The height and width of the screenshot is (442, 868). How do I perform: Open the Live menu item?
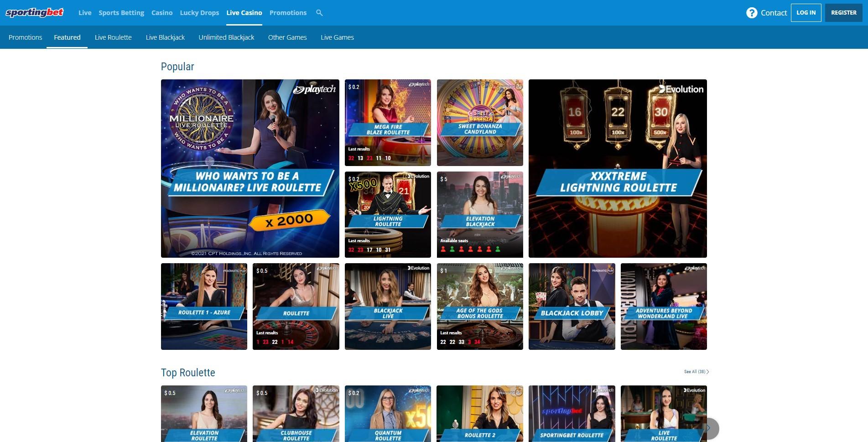(85, 13)
